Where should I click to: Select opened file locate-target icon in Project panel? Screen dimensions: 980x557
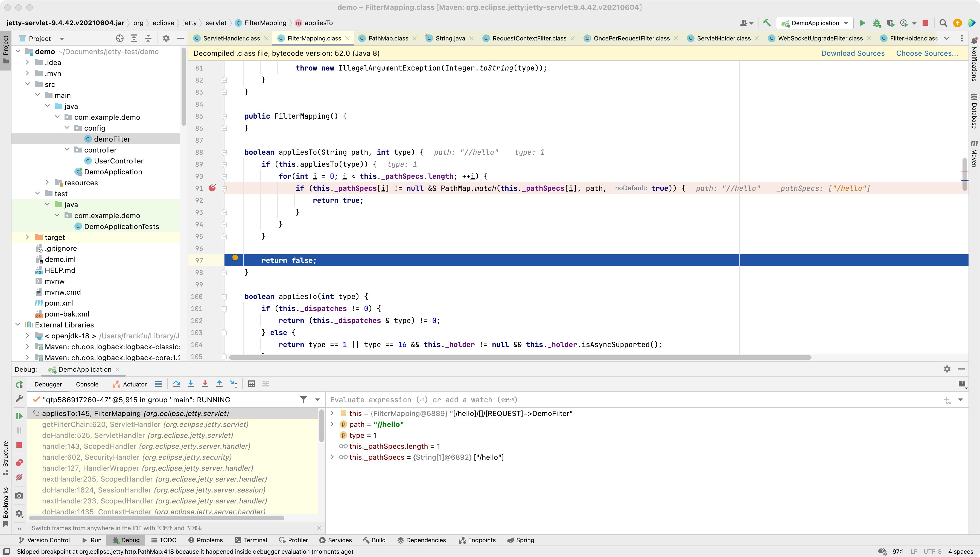[120, 38]
